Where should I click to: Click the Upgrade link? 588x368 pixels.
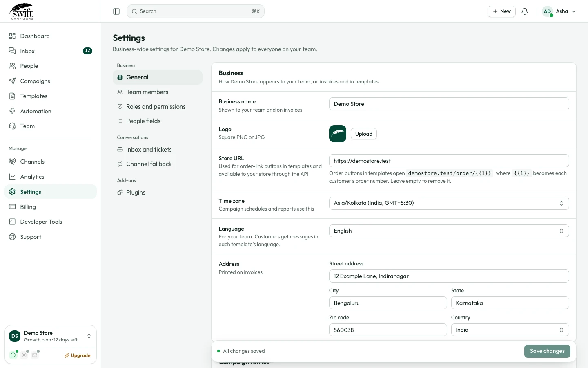click(78, 355)
